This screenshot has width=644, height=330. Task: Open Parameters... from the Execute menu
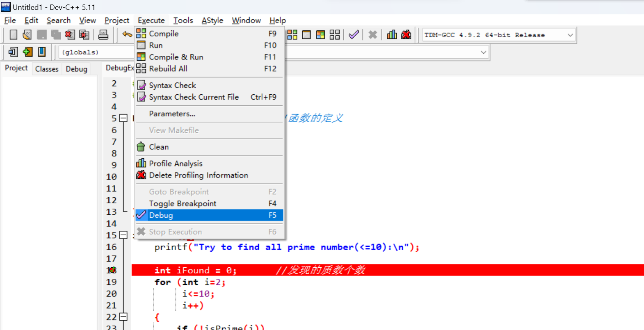pos(209,114)
